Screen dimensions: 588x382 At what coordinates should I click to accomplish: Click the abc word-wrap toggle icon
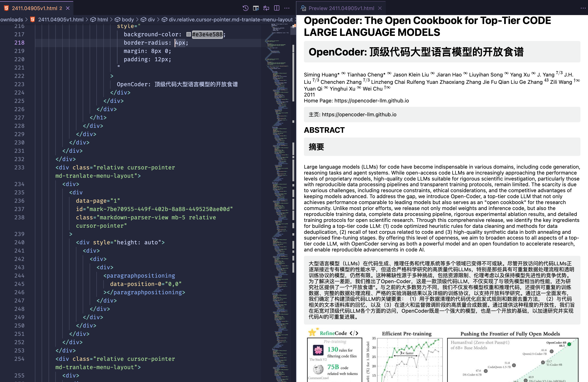click(266, 8)
